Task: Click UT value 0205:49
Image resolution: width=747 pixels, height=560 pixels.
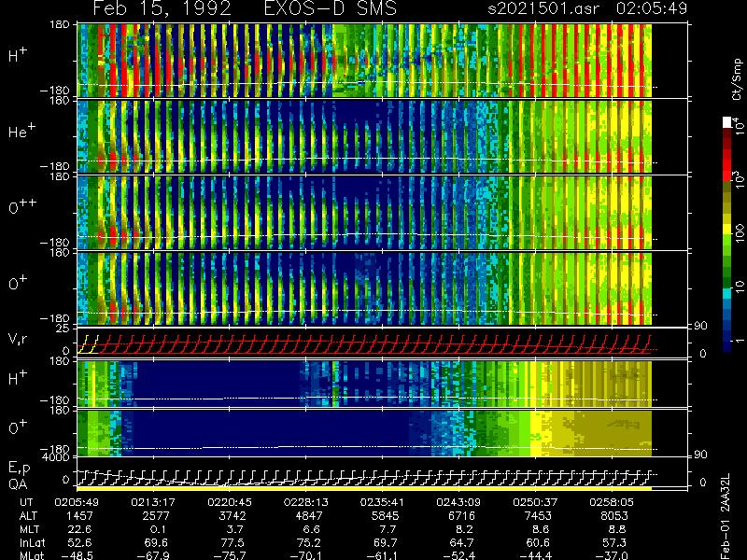Action: tap(77, 502)
